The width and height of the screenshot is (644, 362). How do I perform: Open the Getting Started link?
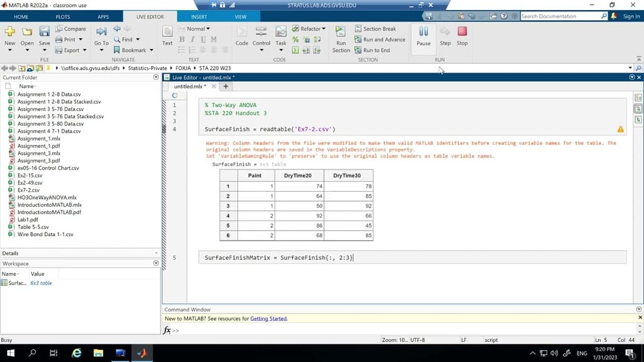[x=269, y=319]
